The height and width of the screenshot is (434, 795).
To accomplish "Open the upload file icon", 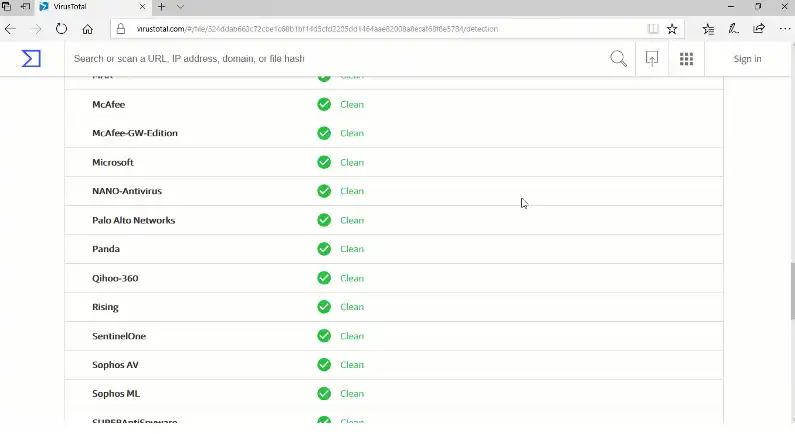I will pyautogui.click(x=652, y=59).
